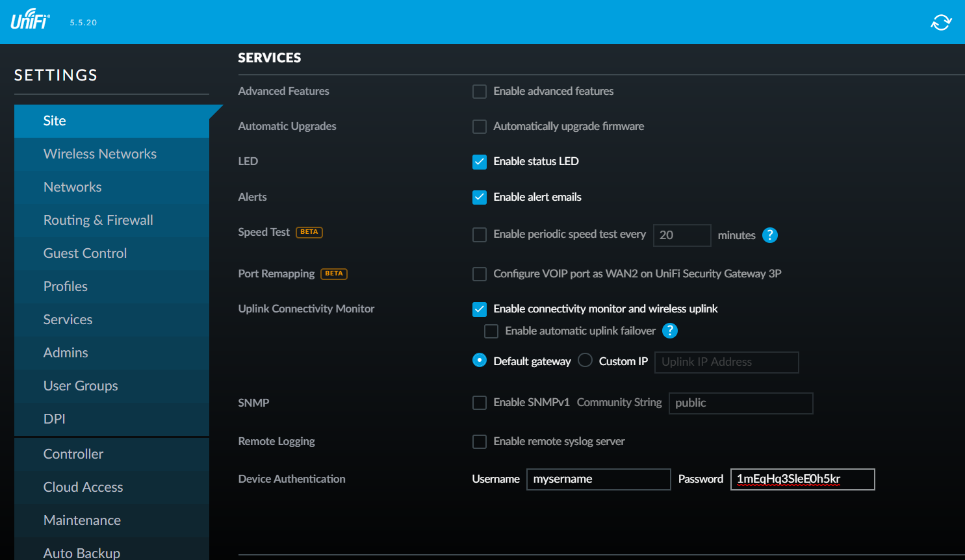Open Wireless Networks settings
965x560 pixels.
click(x=99, y=154)
